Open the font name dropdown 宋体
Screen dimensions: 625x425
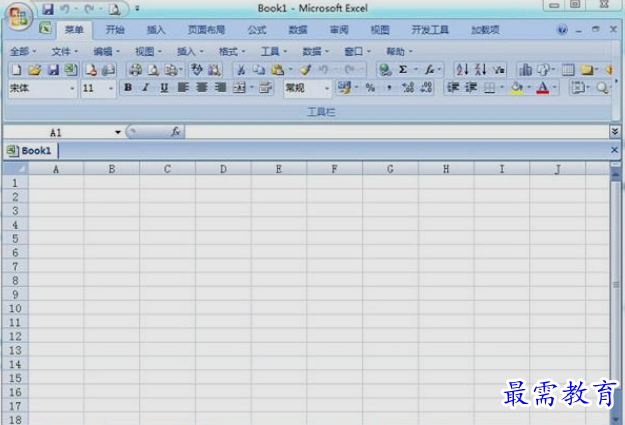point(72,89)
